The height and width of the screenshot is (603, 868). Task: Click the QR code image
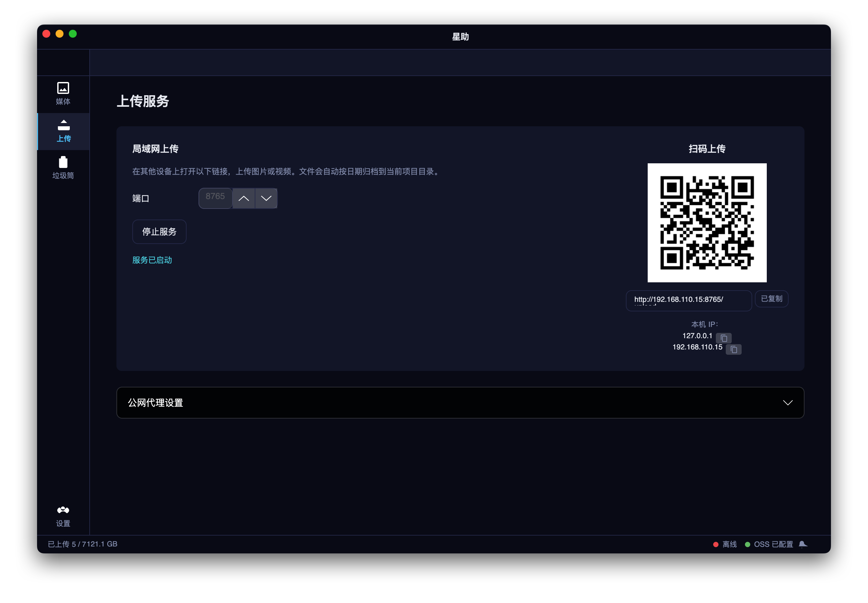pyautogui.click(x=707, y=223)
